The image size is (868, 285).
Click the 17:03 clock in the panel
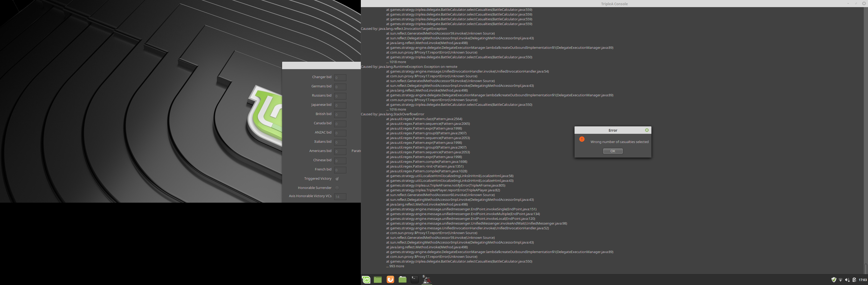[x=863, y=280]
